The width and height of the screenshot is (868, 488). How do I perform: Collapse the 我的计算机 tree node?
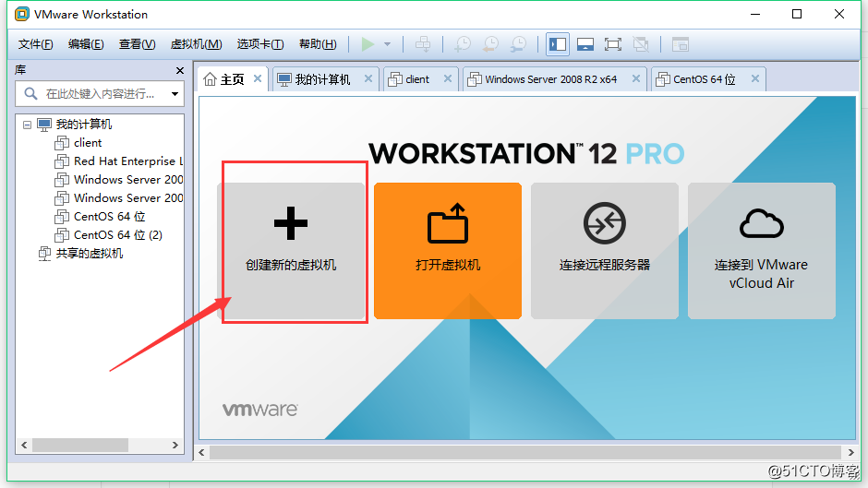27,125
